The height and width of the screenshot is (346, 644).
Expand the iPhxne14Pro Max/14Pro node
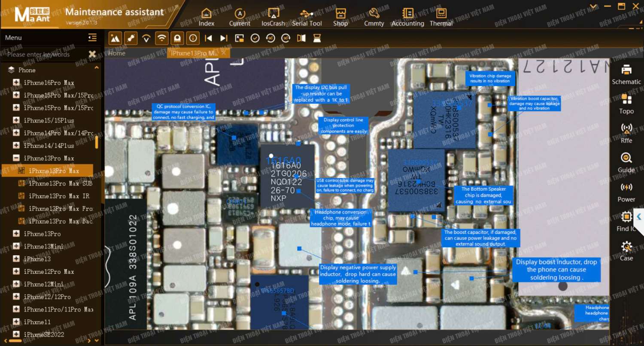[16, 133]
